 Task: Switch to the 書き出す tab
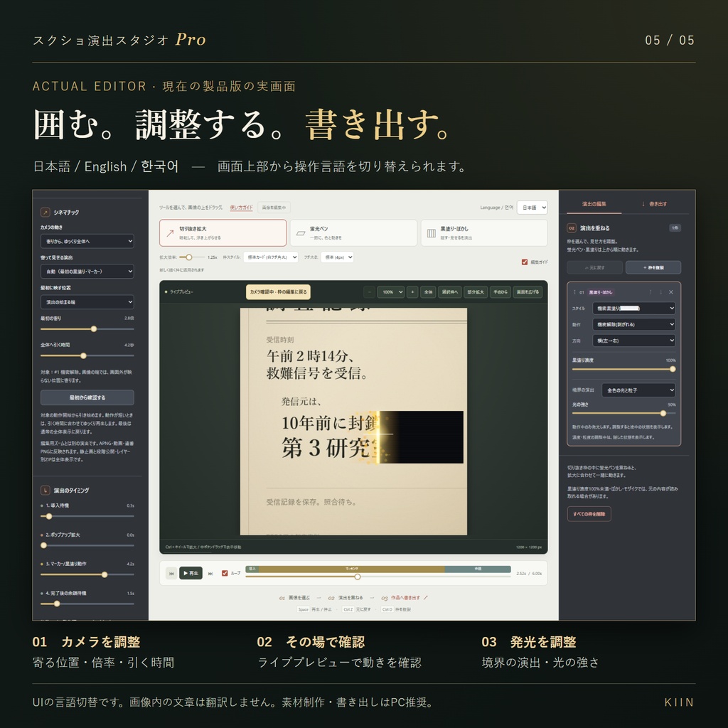coord(655,204)
